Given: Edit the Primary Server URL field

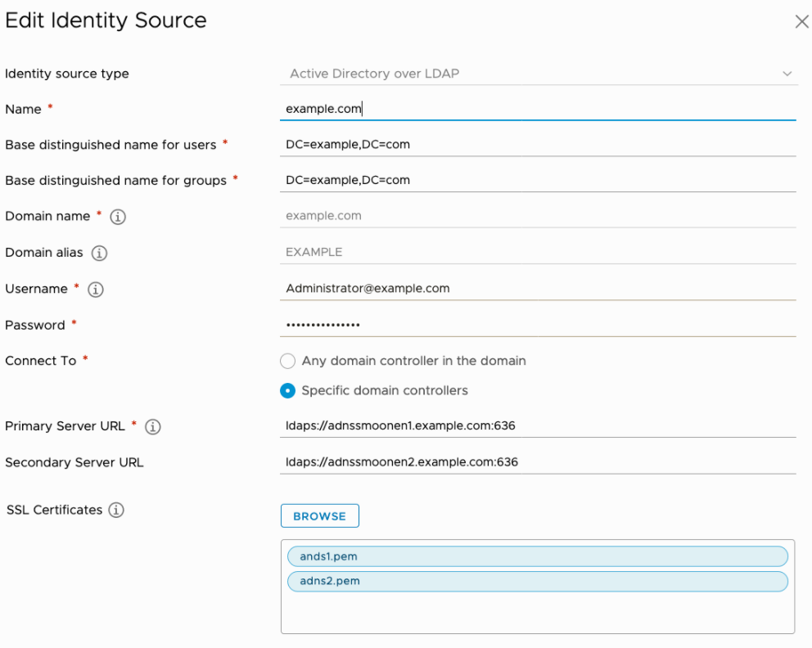Looking at the screenshot, I should pos(537,425).
